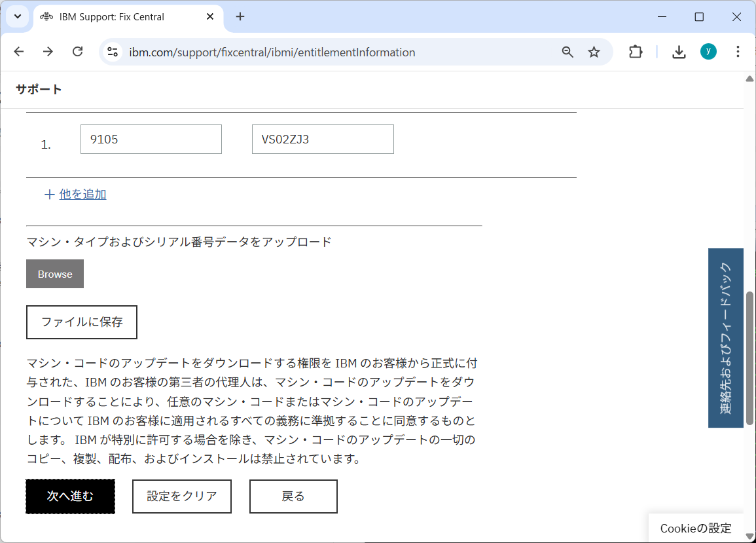Click the 設定をクリア button
756x543 pixels.
[182, 496]
